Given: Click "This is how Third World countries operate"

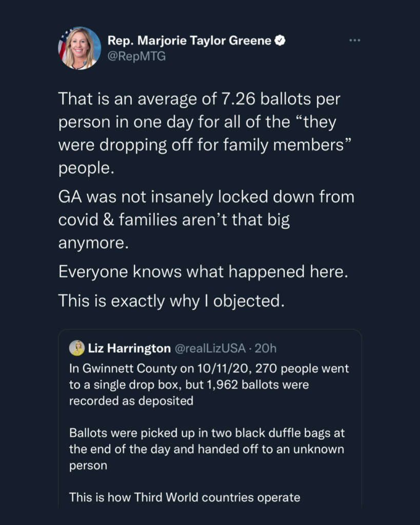Looking at the screenshot, I should [x=184, y=497].
